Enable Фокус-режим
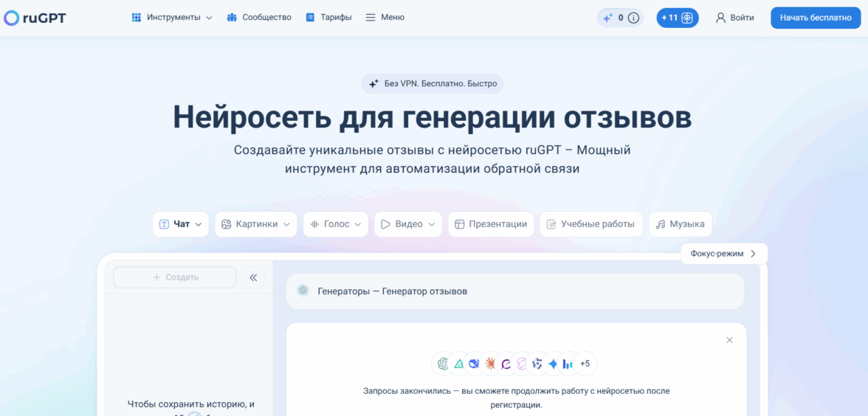This screenshot has width=868, height=416. pyautogui.click(x=723, y=254)
